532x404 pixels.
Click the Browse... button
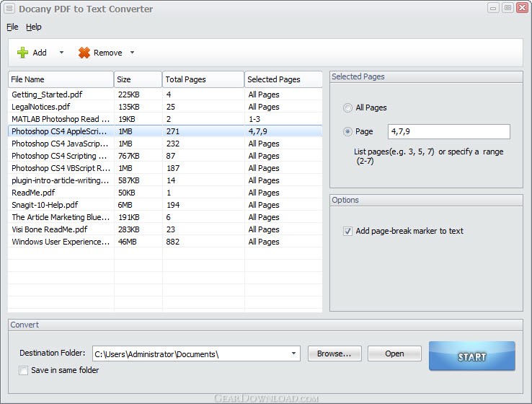[334, 353]
